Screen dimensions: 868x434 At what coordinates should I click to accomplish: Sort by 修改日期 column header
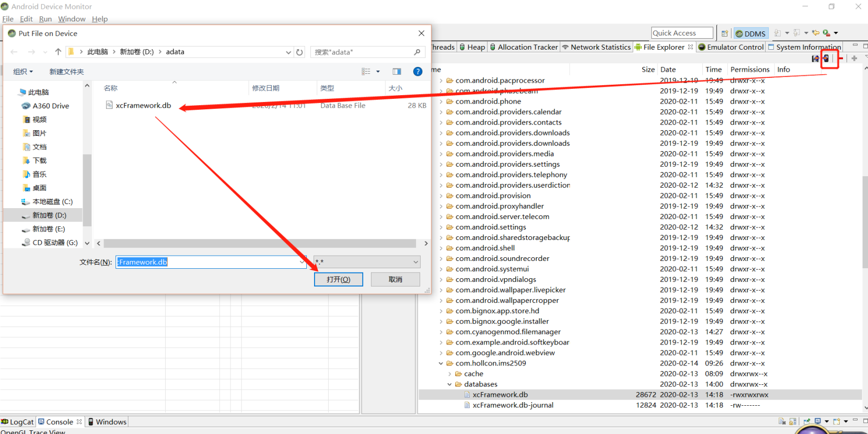[266, 88]
